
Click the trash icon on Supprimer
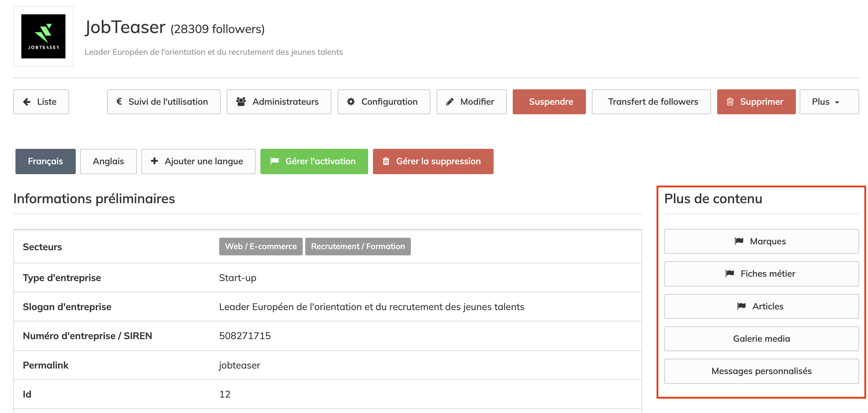(x=730, y=102)
